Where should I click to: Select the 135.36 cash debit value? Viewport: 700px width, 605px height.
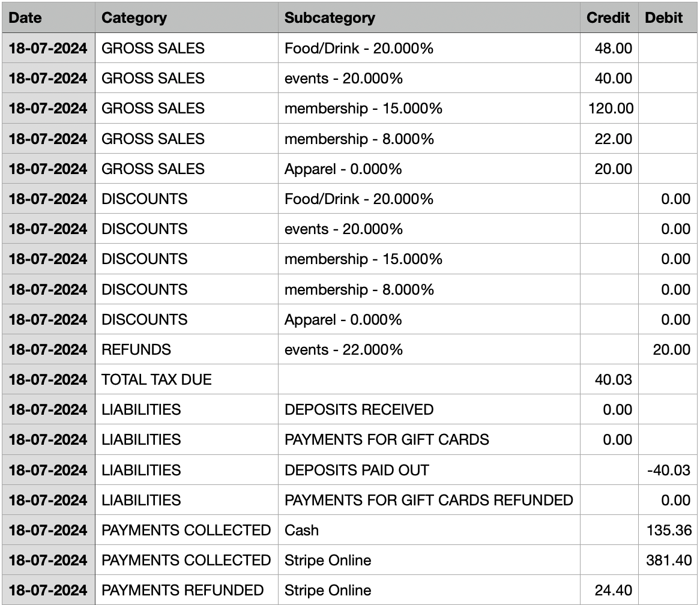coord(669,530)
